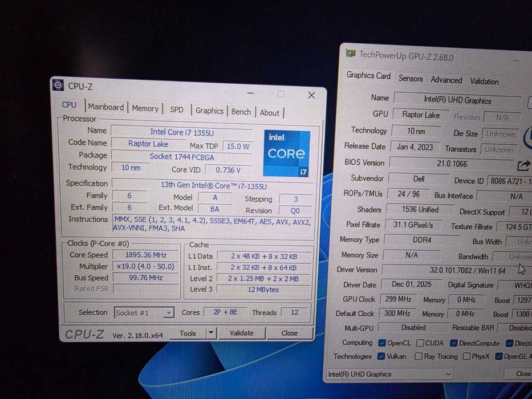Click the Level 3 cache value 12 MBytes
This screenshot has width=532, height=399.
pos(263,290)
